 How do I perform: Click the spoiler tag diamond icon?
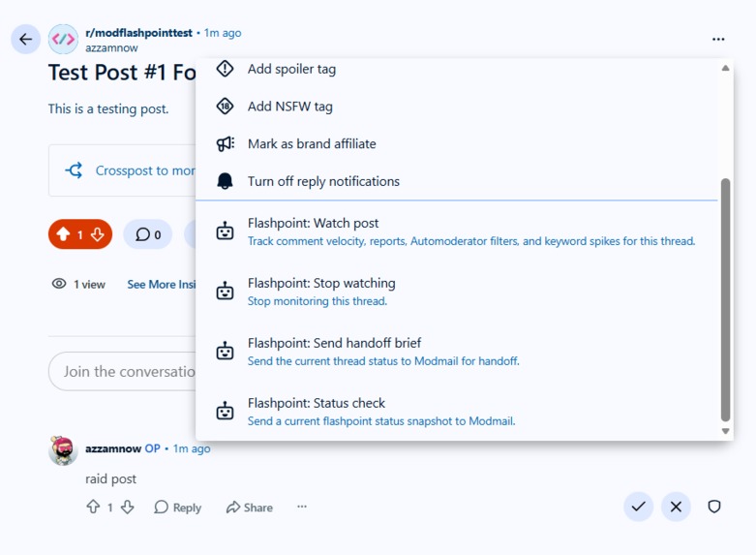[x=225, y=69]
